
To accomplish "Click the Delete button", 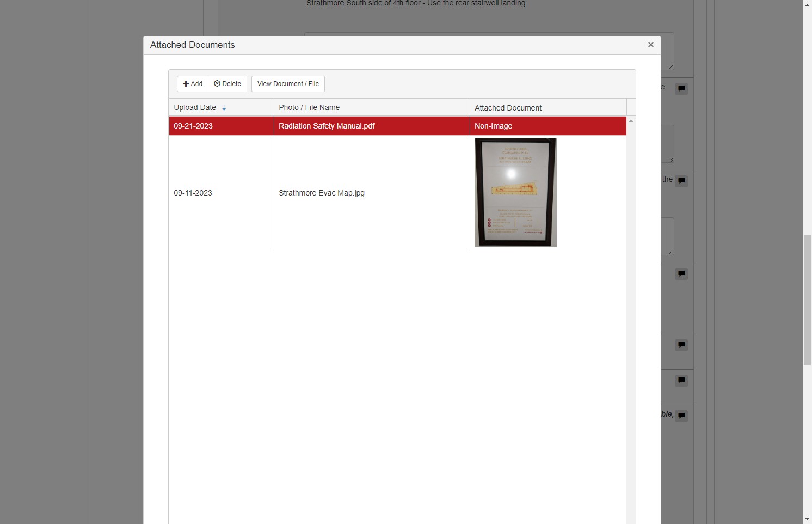I will tap(227, 84).
